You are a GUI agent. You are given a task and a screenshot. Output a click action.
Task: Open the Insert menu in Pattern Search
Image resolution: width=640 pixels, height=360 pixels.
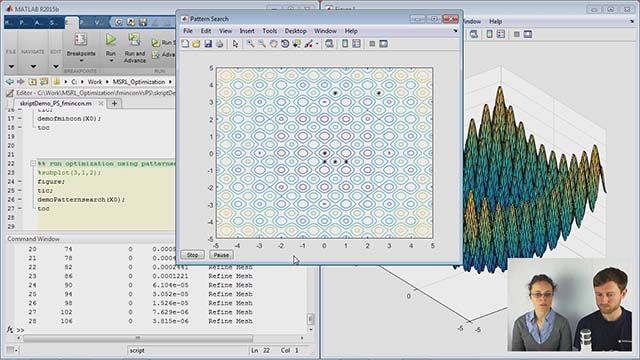tap(247, 31)
